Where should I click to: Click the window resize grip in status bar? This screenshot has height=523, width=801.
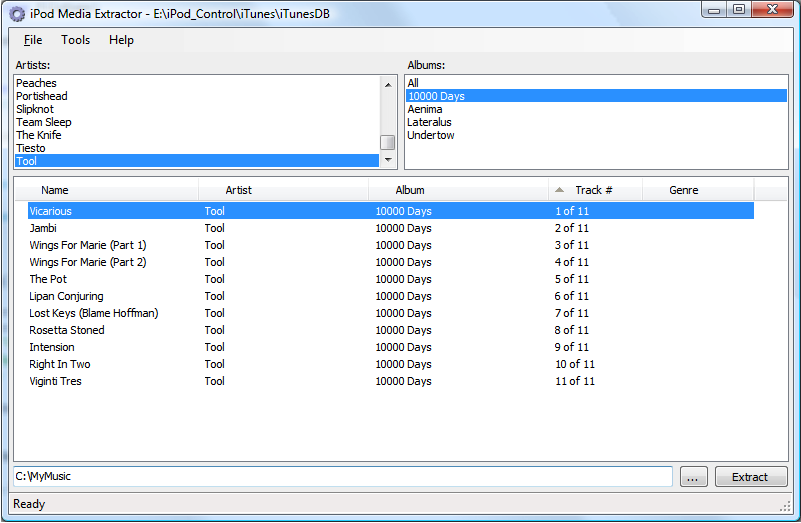point(785,506)
